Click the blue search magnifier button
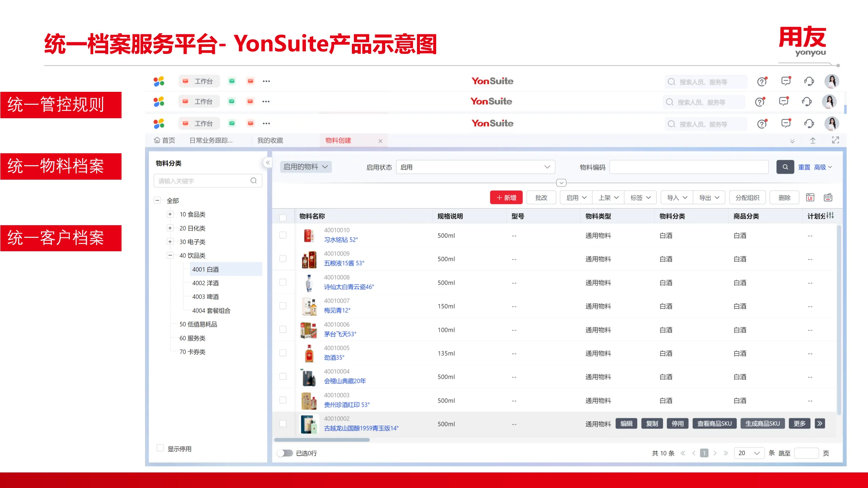 click(x=785, y=167)
